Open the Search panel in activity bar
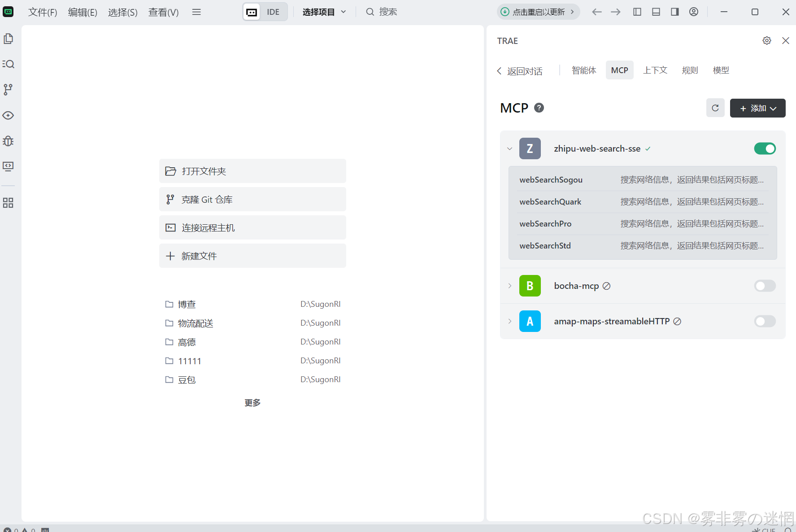Viewport: 796px width, 532px height. pos(8,64)
